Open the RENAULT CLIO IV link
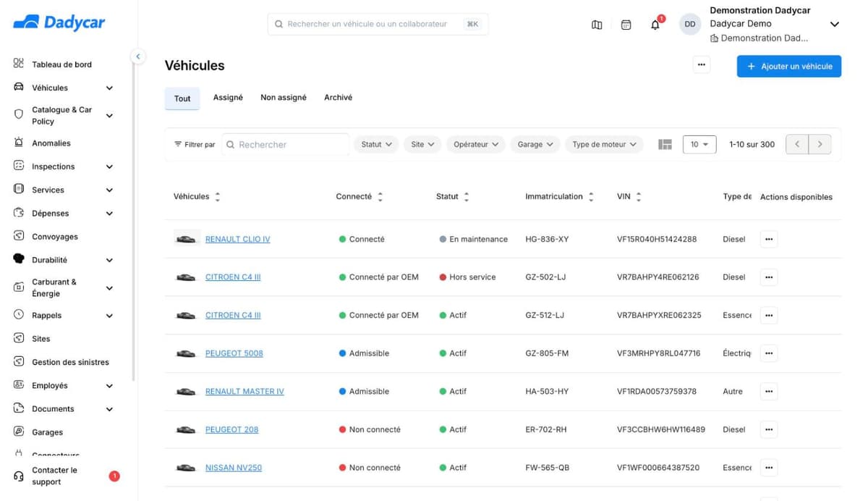The image size is (868, 501). [237, 239]
